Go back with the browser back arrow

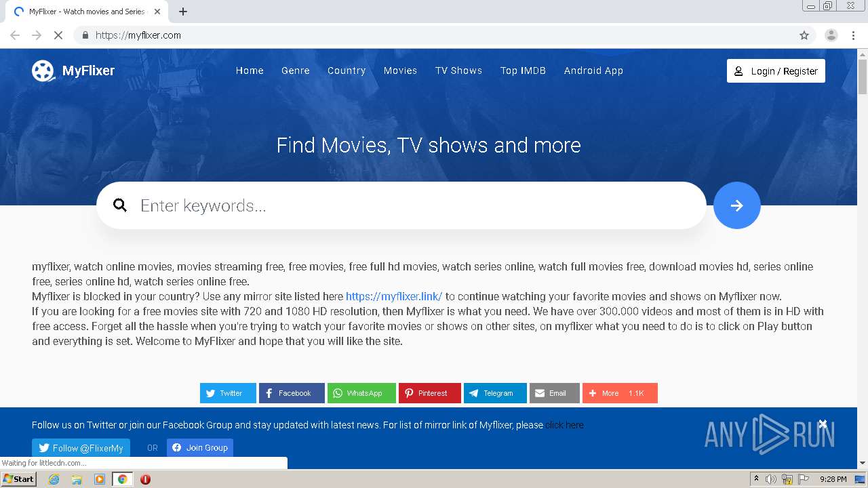[15, 35]
